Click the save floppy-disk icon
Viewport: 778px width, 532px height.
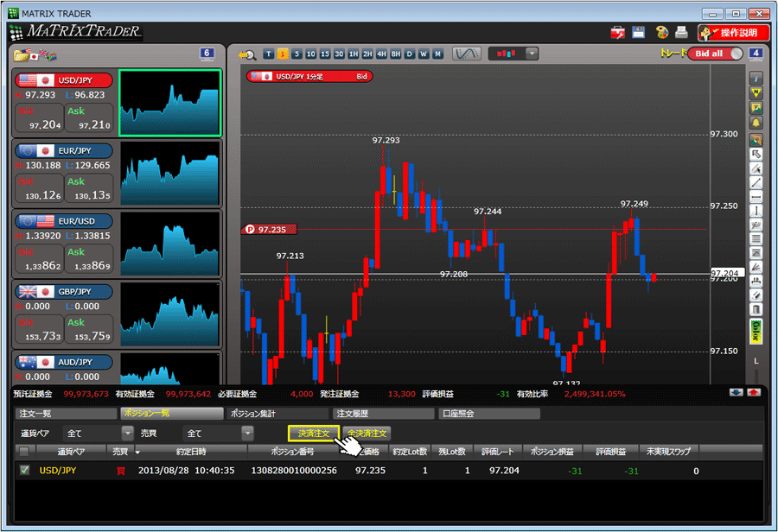638,32
